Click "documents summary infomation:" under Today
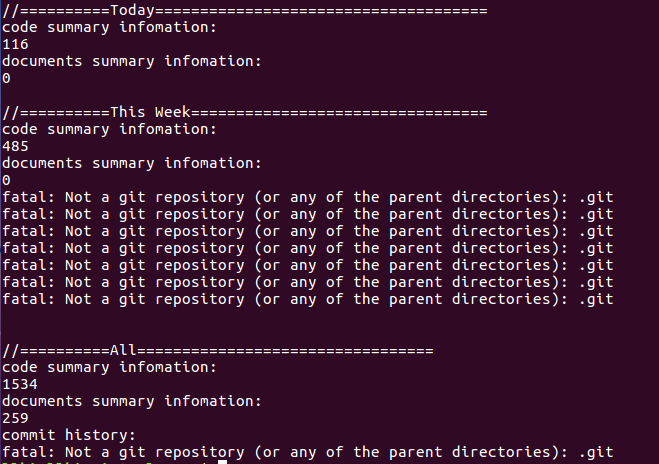Screen dimensions: 659x464 coord(131,61)
